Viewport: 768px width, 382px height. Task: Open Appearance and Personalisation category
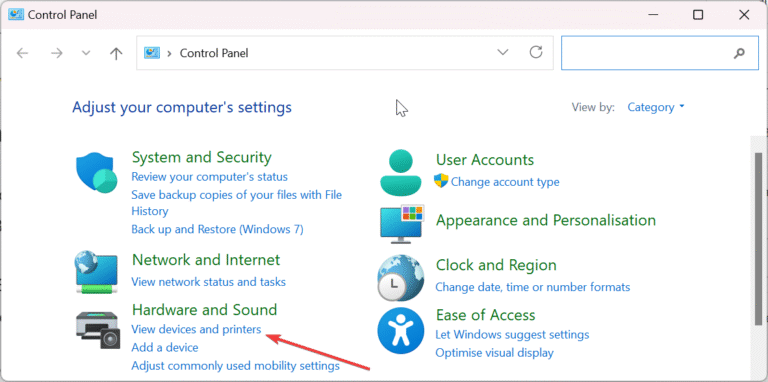(546, 220)
